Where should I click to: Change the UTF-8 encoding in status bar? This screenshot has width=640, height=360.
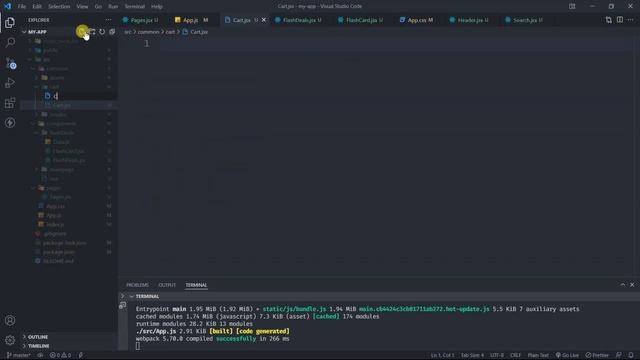click(497, 355)
